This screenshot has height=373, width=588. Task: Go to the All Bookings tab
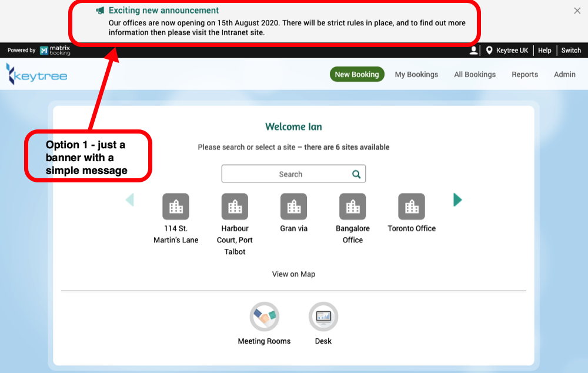tap(475, 75)
